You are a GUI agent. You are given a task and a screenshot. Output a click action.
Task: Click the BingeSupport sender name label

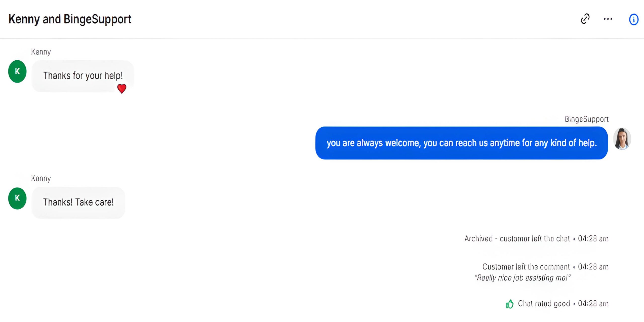pos(586,119)
